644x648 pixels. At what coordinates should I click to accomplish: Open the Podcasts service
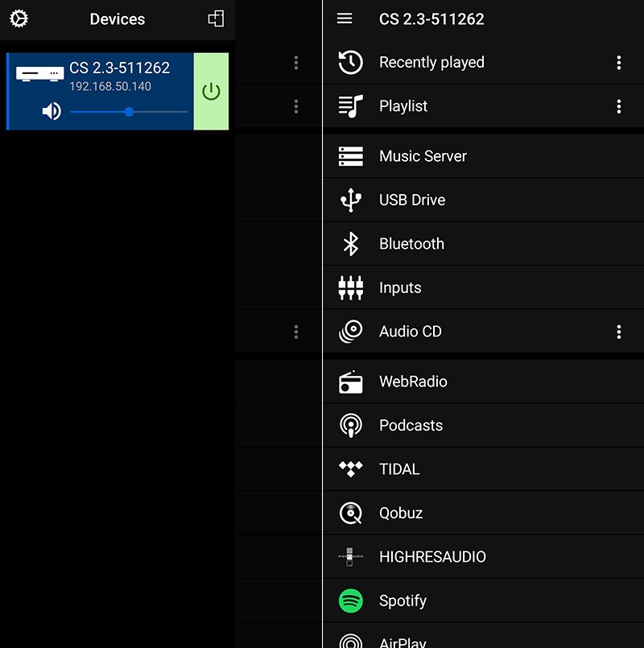(x=483, y=425)
